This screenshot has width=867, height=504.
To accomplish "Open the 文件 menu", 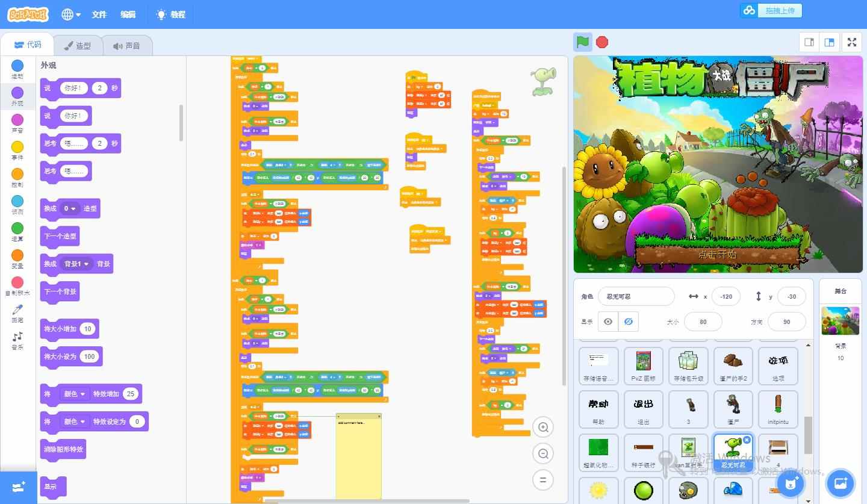I will coord(99,14).
